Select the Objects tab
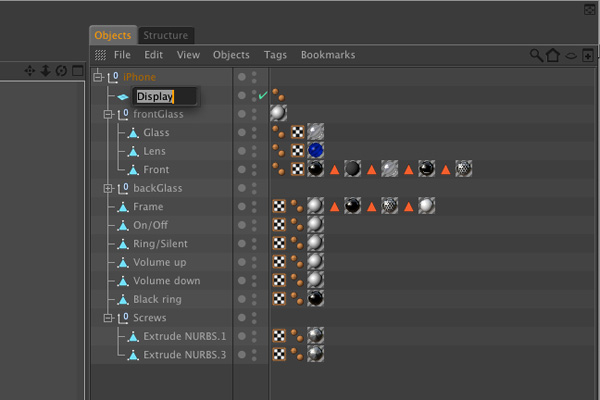The width and height of the screenshot is (600, 400). pos(113,35)
